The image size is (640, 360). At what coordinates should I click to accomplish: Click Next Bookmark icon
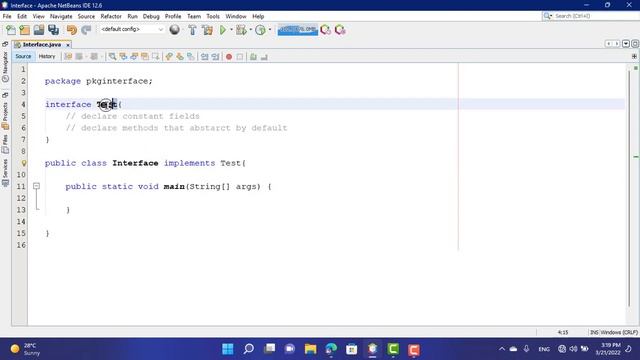[180, 57]
